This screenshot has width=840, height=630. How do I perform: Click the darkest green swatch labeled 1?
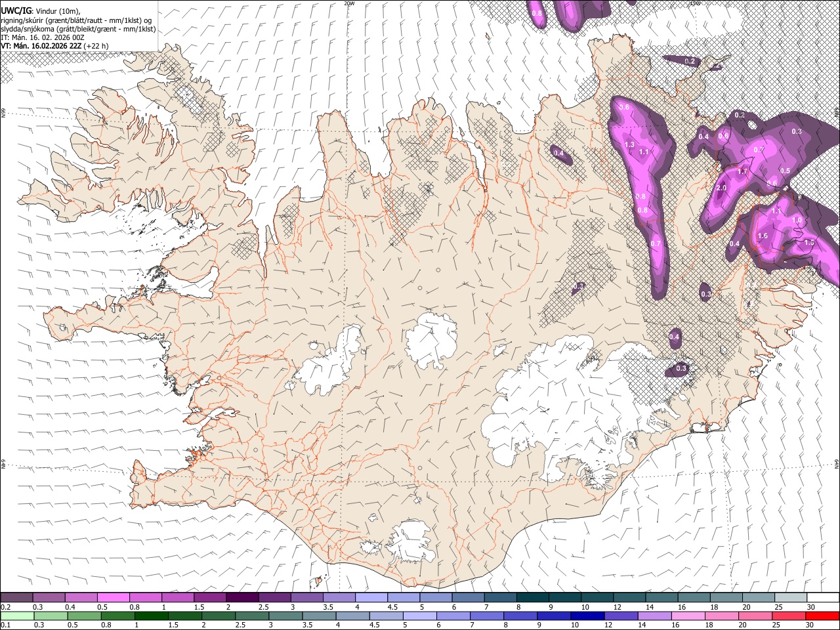(x=151, y=616)
